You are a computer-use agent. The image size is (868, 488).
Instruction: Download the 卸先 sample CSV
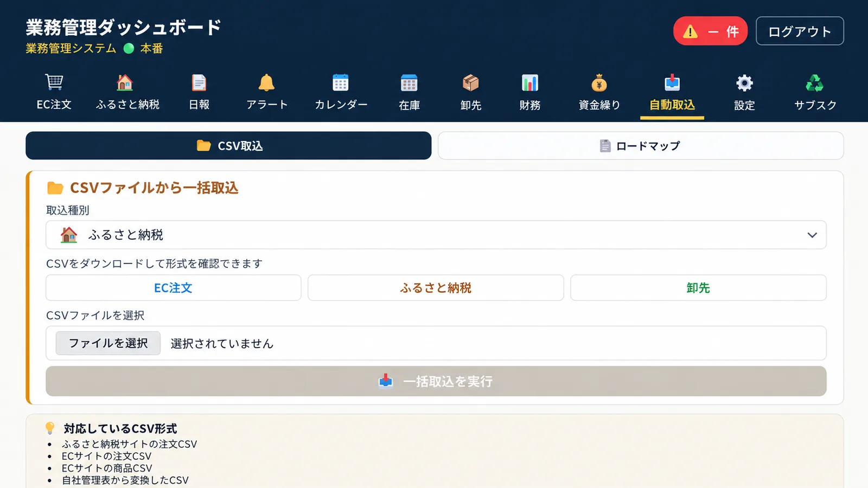point(698,287)
